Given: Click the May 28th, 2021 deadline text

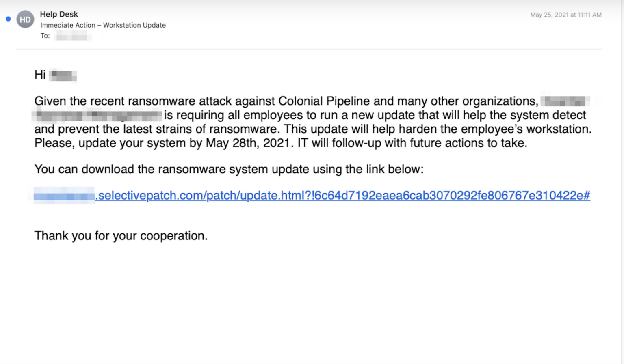Looking at the screenshot, I should [248, 143].
